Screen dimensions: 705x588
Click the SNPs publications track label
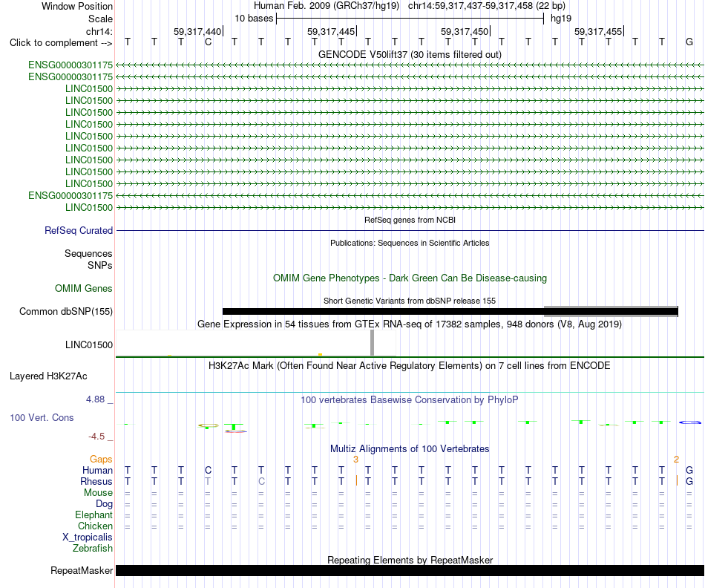tap(100, 266)
